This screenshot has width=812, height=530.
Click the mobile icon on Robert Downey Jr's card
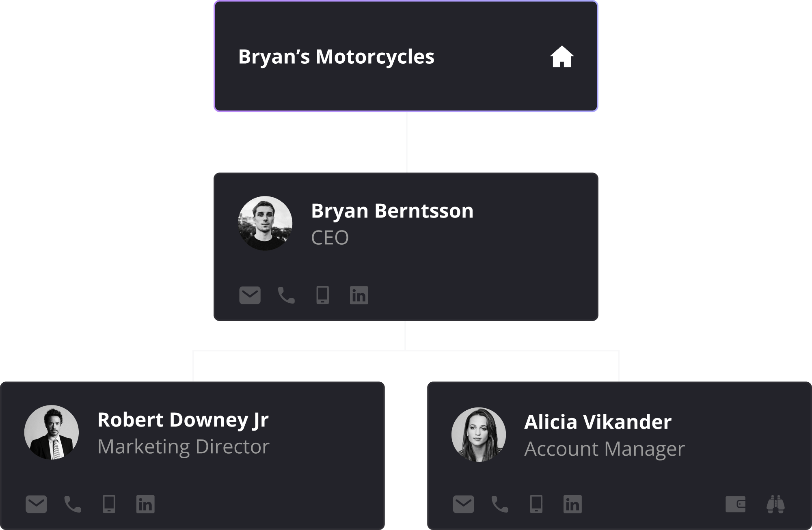(108, 505)
